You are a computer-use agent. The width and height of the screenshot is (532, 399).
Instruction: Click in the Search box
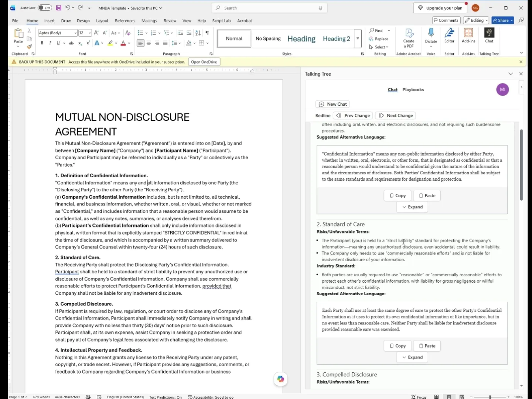point(269,8)
